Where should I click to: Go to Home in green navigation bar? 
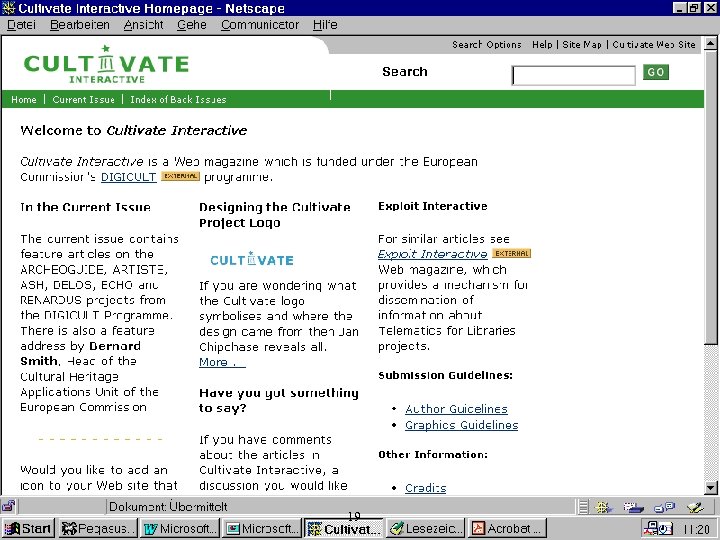click(x=24, y=100)
